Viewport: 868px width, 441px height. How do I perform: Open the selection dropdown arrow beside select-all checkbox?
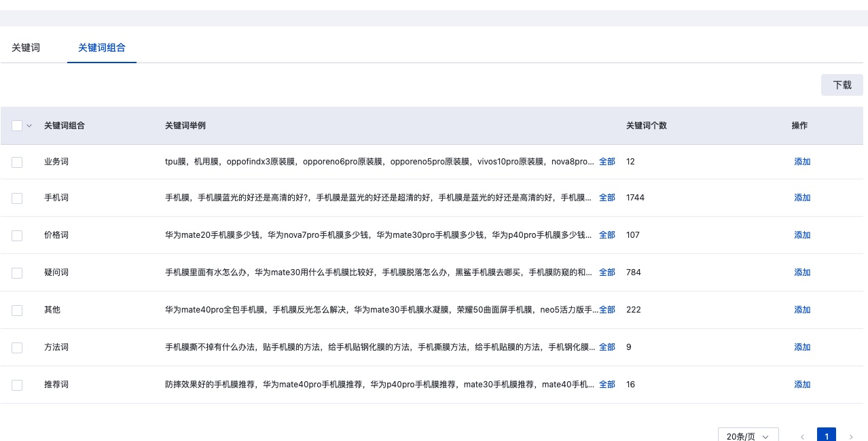coord(29,126)
